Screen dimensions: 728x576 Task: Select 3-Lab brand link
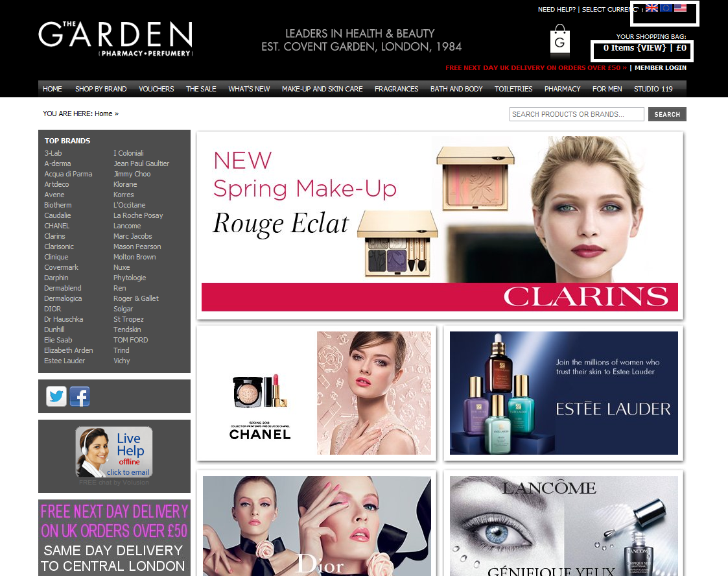[x=53, y=153]
